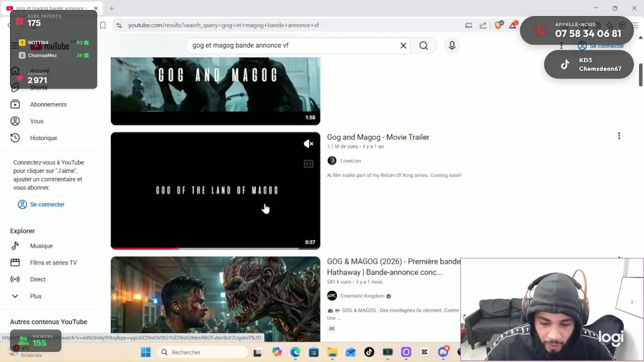
Task: Clear the YouTube search query with the X
Action: pyautogui.click(x=403, y=45)
